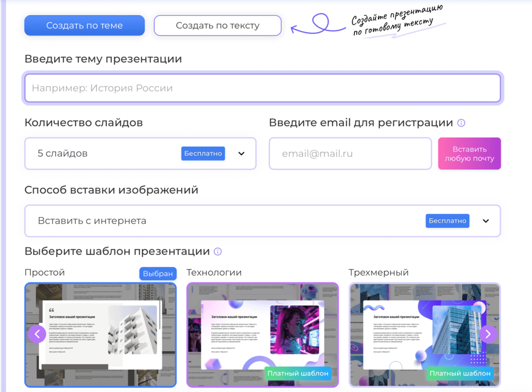Image resolution: width=532 pixels, height=392 pixels.
Task: Select the "Простой" template thumbnail
Action: pos(101,335)
